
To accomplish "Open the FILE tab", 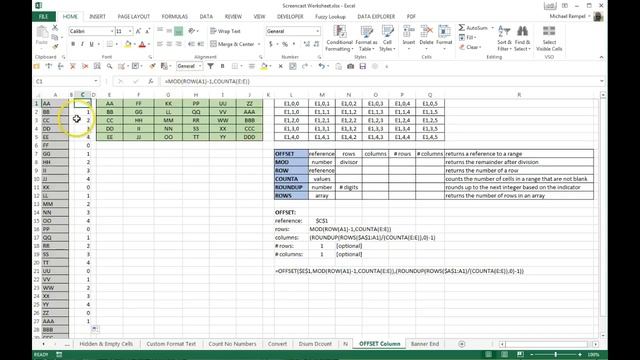I will point(44,16).
